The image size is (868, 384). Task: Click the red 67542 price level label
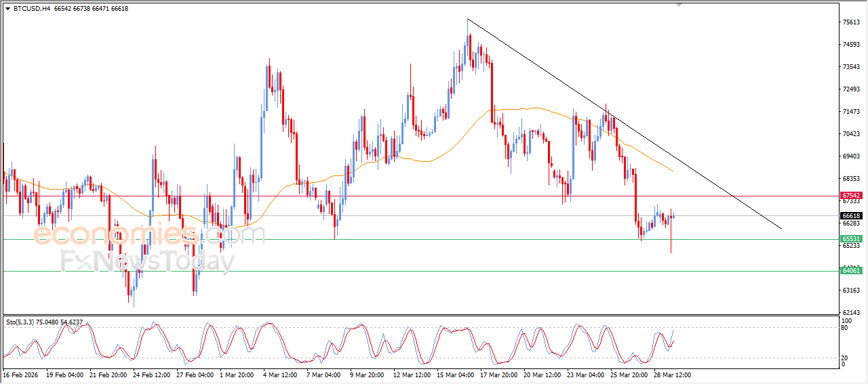(851, 195)
